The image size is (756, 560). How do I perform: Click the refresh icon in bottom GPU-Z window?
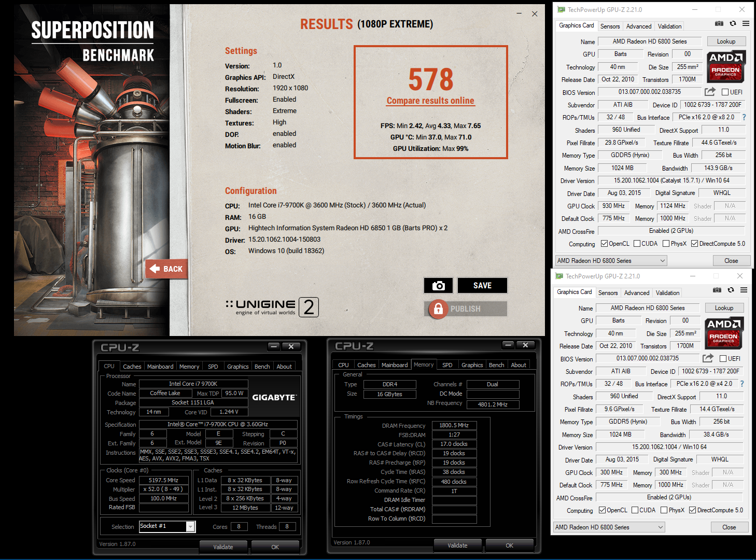731,290
